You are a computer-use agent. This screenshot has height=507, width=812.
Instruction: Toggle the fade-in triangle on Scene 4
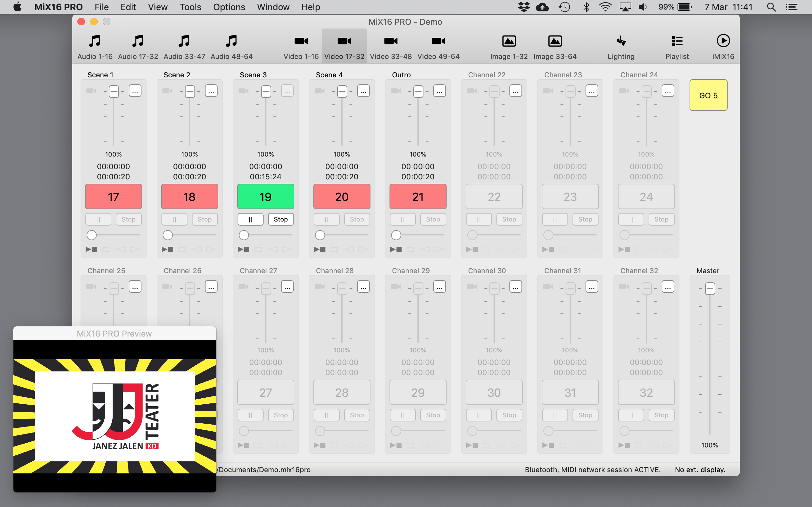[349, 249]
